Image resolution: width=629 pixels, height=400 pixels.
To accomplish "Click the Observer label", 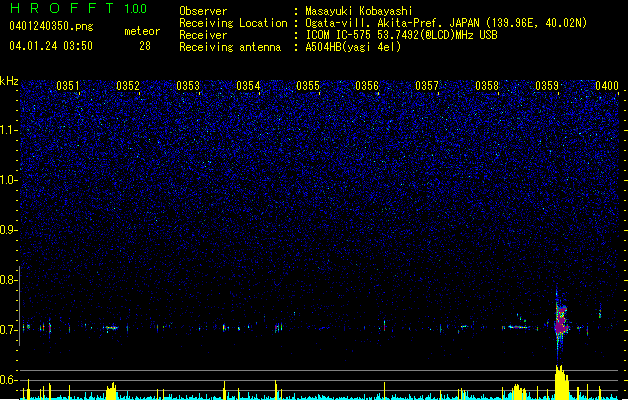I will pyautogui.click(x=203, y=11).
